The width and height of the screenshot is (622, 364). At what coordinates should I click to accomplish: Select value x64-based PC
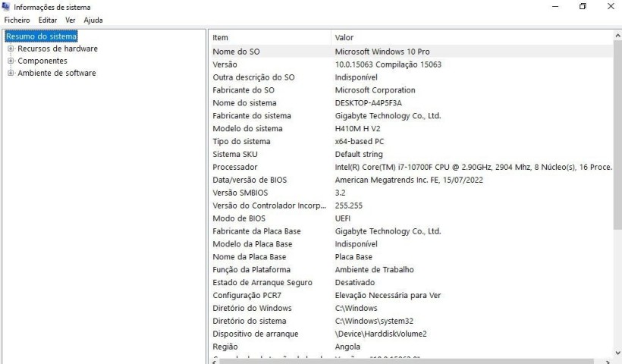point(360,141)
